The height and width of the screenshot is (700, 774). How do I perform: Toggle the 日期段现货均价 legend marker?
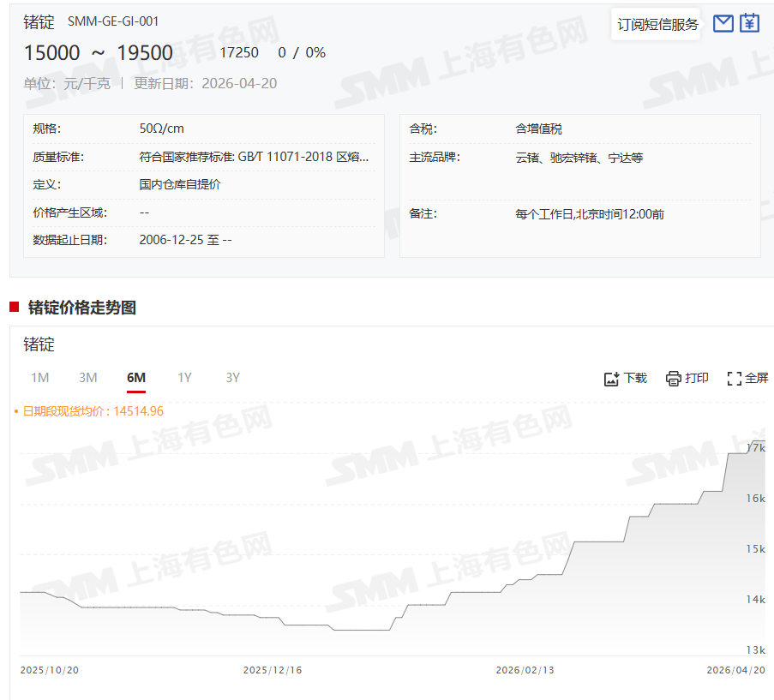[16, 412]
